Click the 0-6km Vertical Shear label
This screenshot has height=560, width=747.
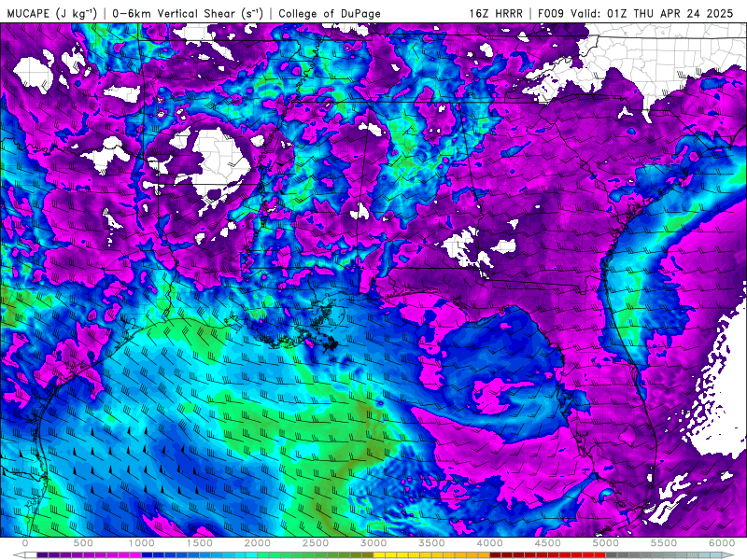point(188,13)
